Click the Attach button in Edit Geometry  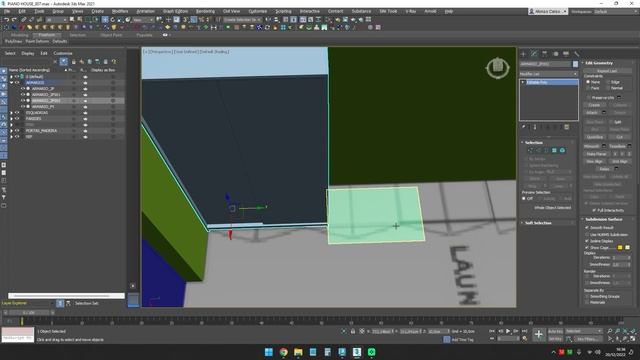tap(592, 113)
